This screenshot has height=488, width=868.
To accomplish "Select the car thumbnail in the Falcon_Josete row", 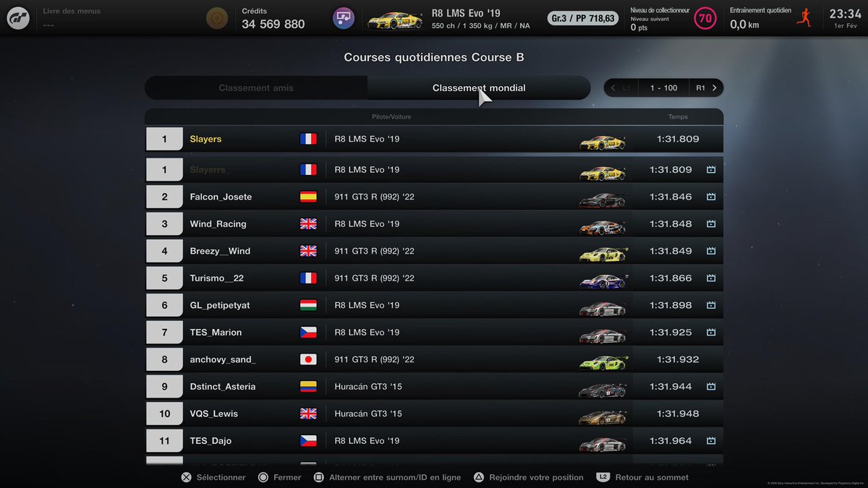I will pos(603,199).
